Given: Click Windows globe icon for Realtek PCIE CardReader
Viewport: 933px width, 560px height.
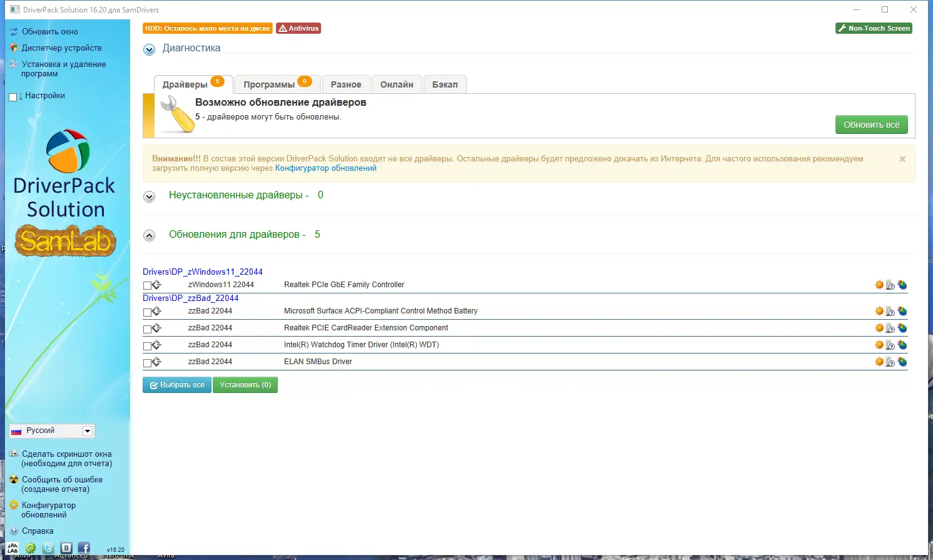Looking at the screenshot, I should (x=902, y=328).
